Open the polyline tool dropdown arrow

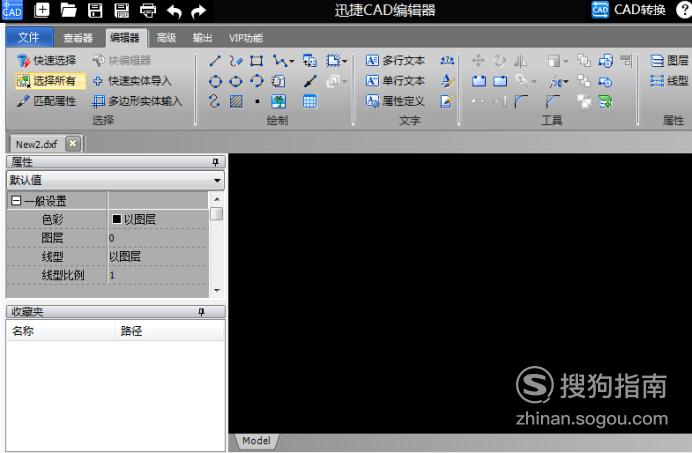[x=291, y=61]
